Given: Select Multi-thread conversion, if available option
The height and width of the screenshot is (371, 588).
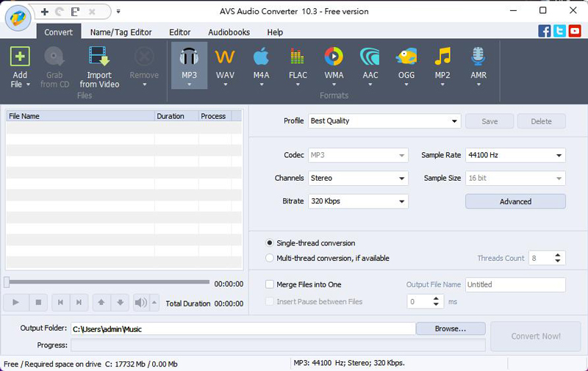Looking at the screenshot, I should pyautogui.click(x=269, y=258).
